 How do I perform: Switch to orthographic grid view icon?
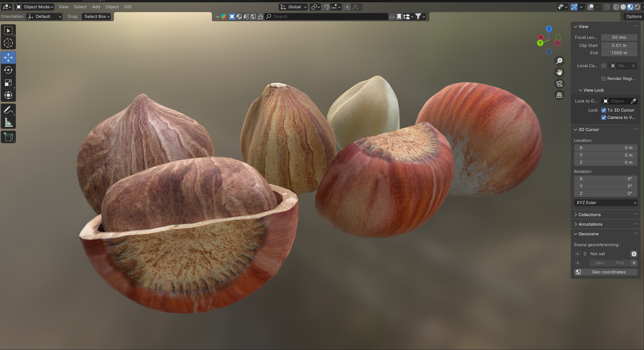click(x=559, y=95)
